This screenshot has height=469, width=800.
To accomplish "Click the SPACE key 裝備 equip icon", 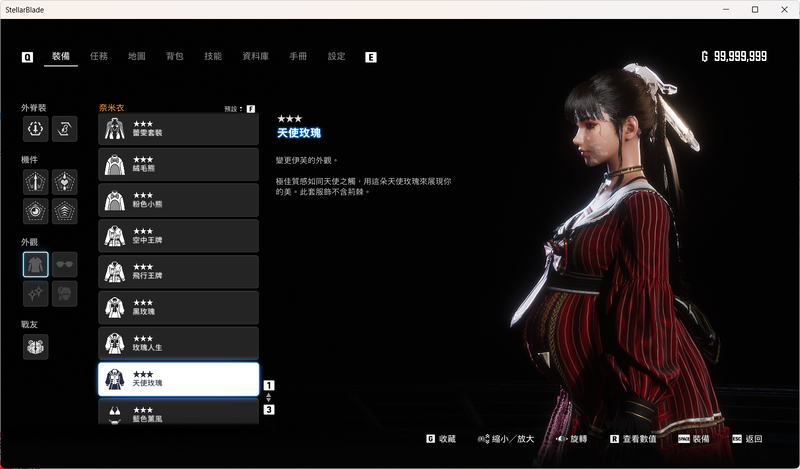I will coord(684,439).
